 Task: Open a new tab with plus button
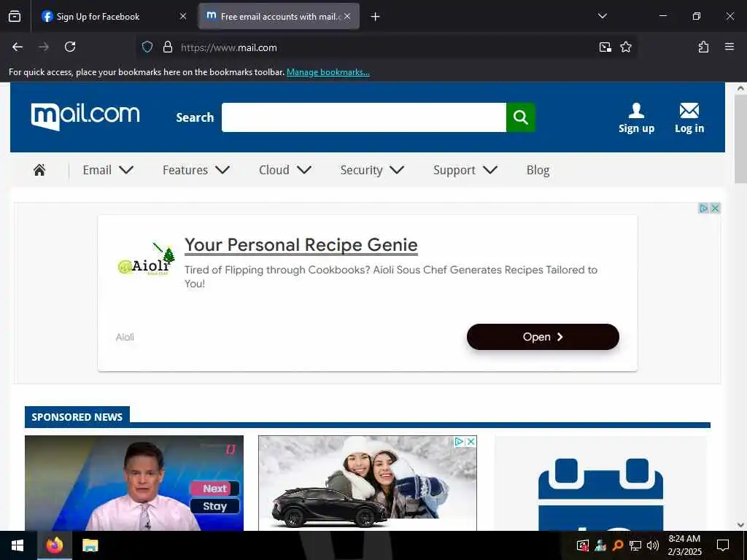tap(376, 17)
